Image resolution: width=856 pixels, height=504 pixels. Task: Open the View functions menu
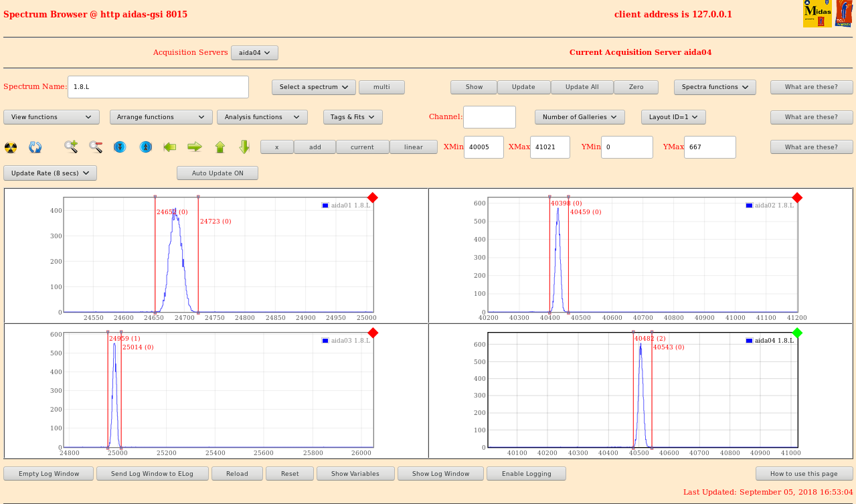(x=52, y=117)
